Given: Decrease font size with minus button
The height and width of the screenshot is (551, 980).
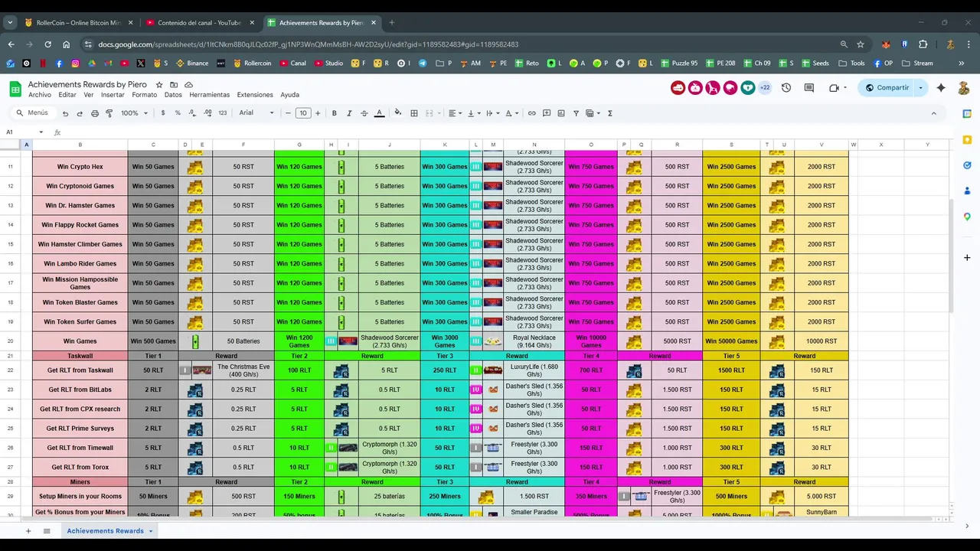Looking at the screenshot, I should click(288, 113).
